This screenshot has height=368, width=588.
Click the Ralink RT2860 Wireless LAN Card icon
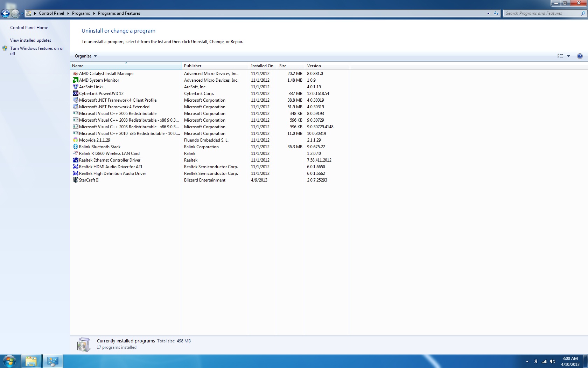[75, 154]
